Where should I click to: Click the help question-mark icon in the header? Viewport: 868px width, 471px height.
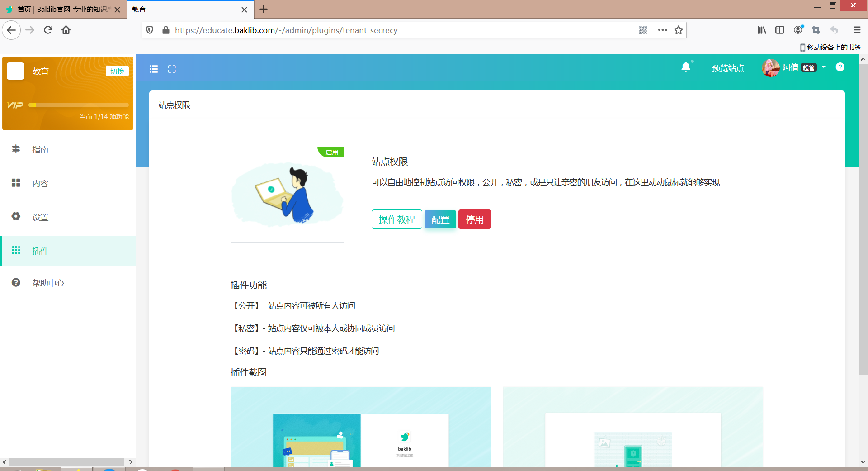coord(840,67)
